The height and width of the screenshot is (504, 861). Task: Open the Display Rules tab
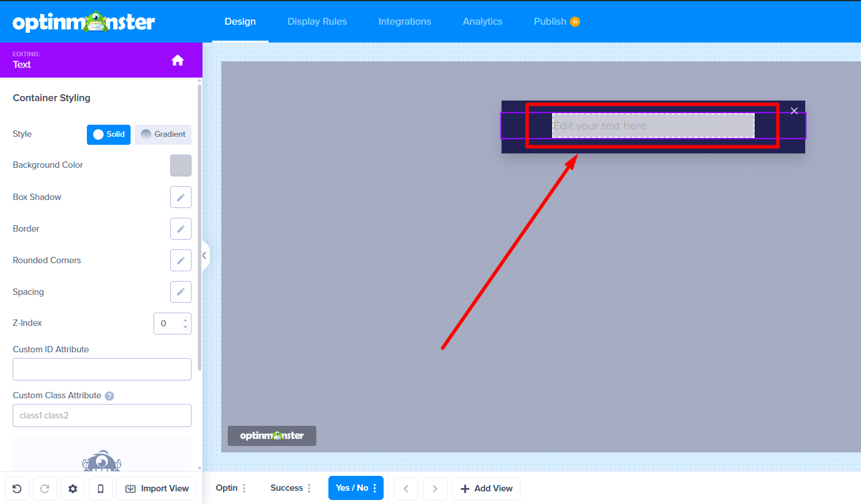click(317, 21)
